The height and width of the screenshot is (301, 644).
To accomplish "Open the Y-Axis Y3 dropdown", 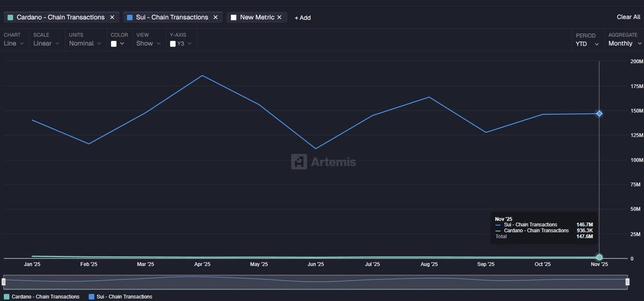I will [x=180, y=43].
